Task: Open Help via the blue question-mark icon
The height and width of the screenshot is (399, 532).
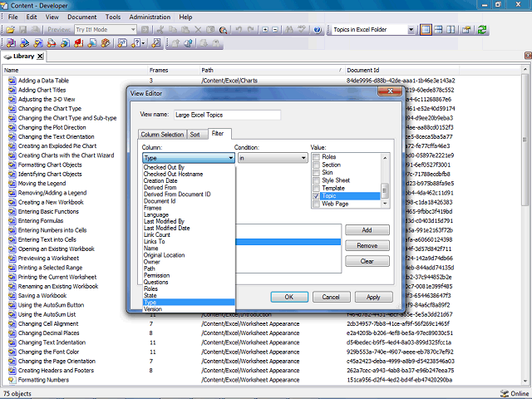Action: (318, 30)
